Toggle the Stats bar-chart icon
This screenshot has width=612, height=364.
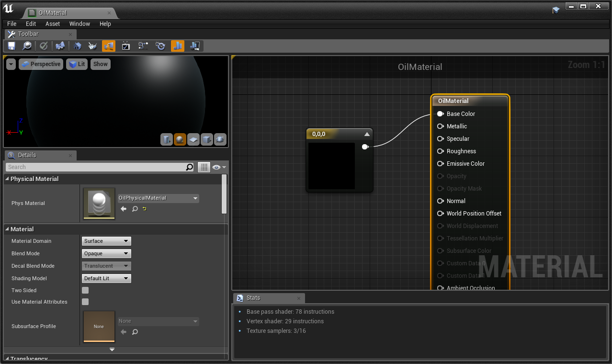[178, 46]
